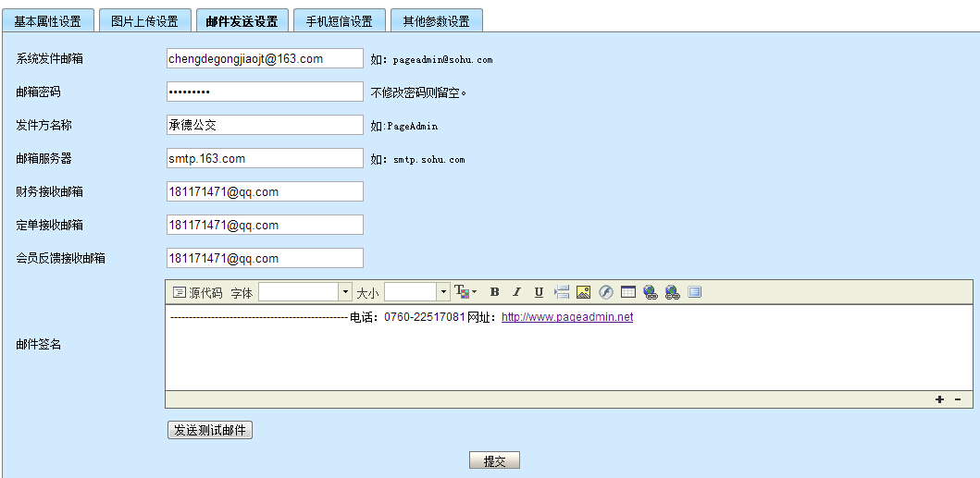
Task: Click the Bold formatting icon
Action: pyautogui.click(x=494, y=292)
